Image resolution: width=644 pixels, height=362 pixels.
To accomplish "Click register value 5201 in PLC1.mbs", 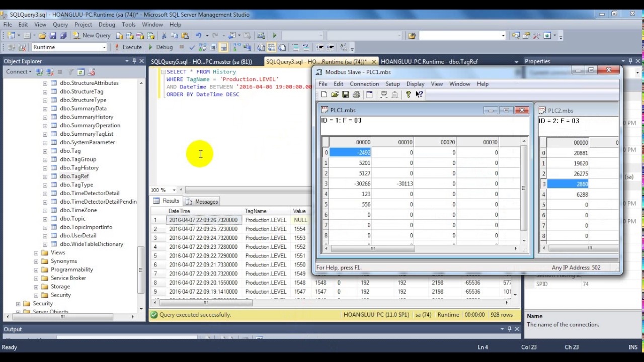I will coord(350,163).
